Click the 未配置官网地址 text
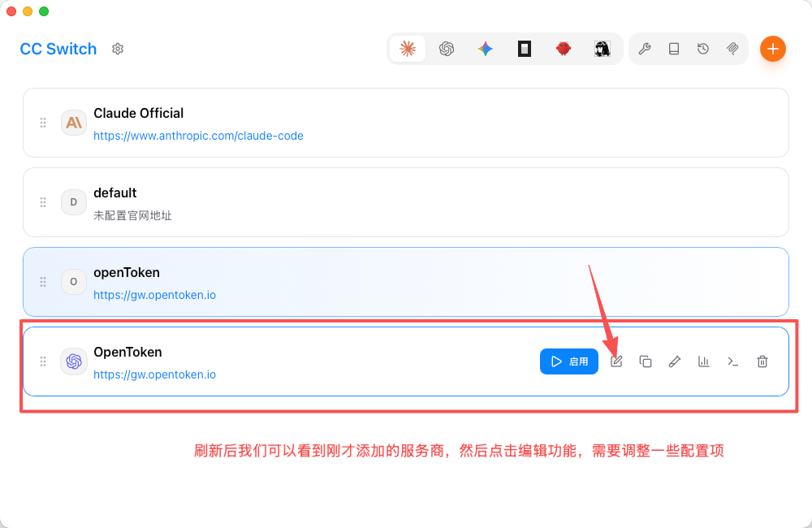The height and width of the screenshot is (528, 812). point(132,215)
